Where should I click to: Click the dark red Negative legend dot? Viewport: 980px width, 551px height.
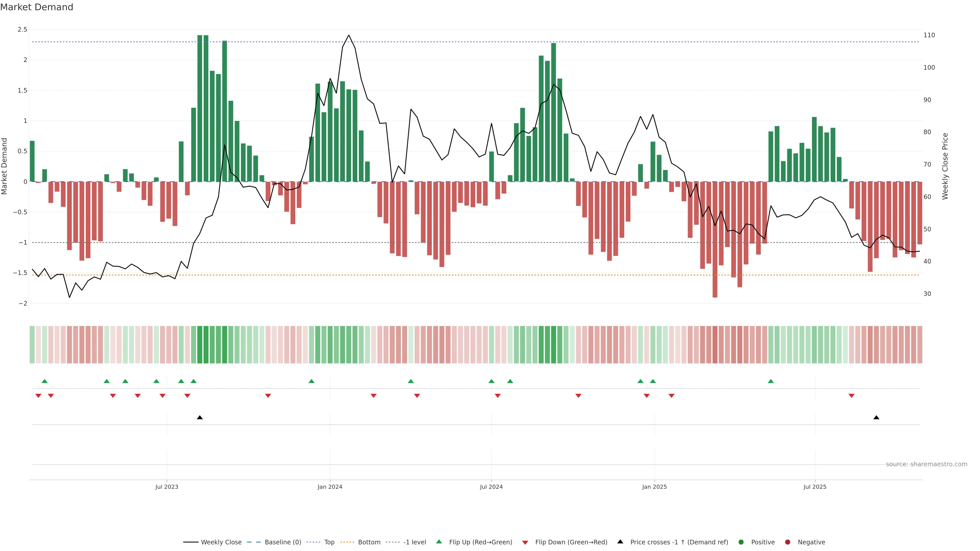(x=788, y=542)
